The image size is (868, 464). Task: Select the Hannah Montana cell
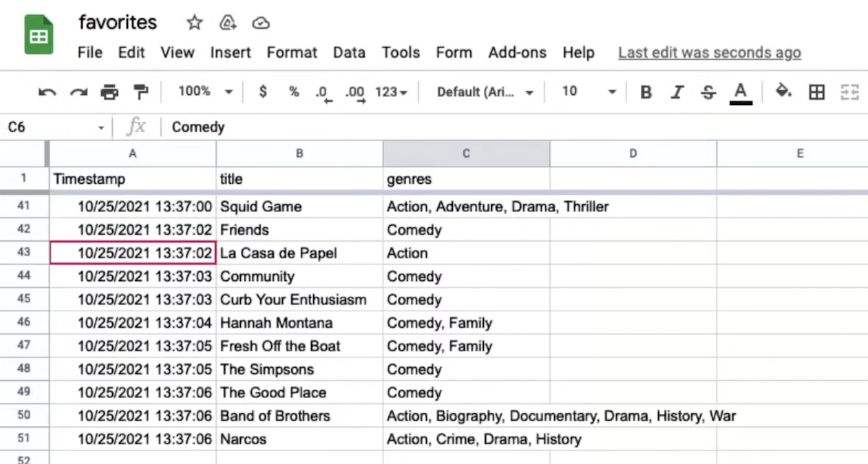(299, 323)
